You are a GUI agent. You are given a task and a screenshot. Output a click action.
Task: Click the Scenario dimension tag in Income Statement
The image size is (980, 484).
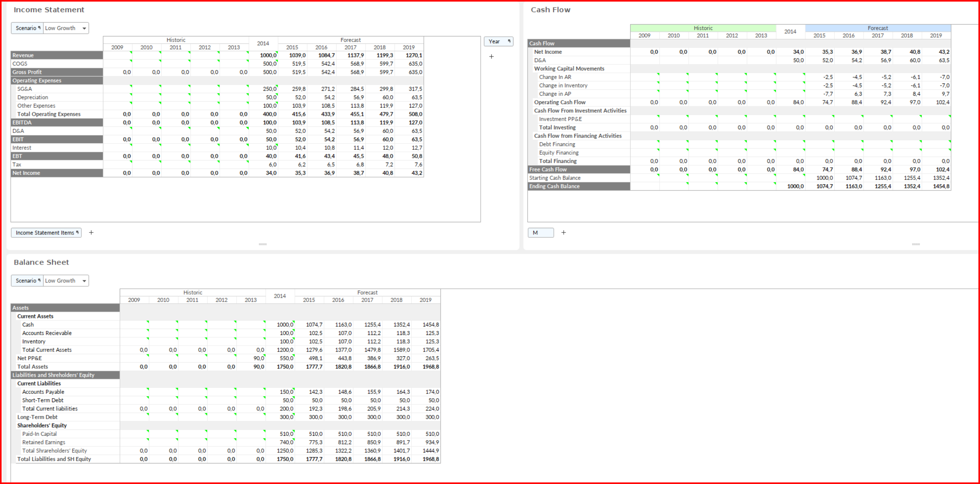click(27, 28)
